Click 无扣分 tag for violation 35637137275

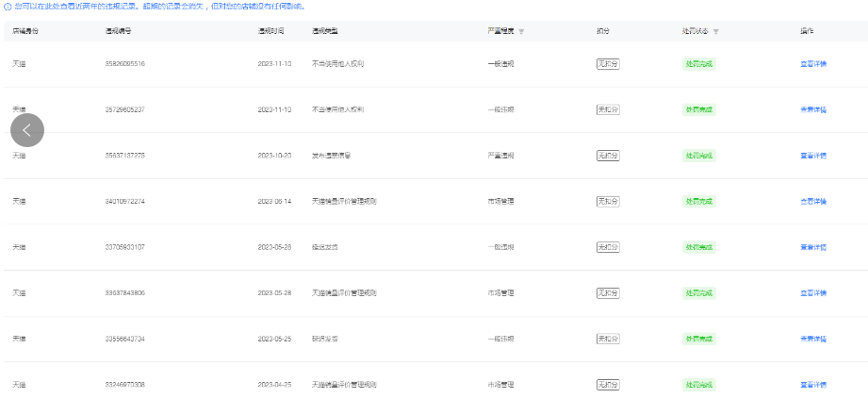tap(608, 156)
